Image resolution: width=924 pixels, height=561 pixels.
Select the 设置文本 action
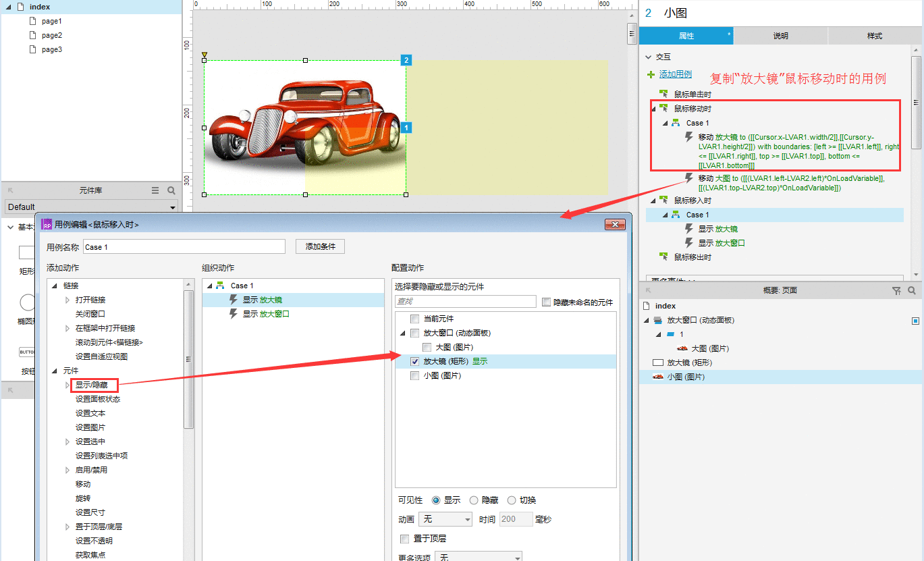[90, 413]
